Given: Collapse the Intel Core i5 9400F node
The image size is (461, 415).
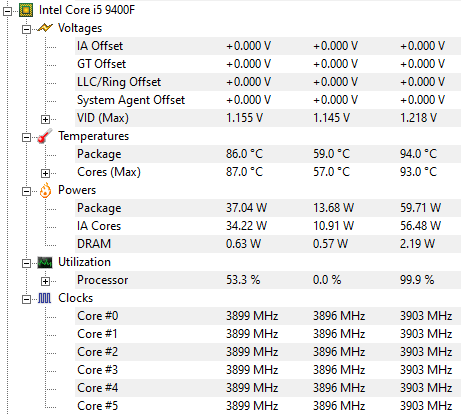Looking at the screenshot, I should [x=7, y=12].
